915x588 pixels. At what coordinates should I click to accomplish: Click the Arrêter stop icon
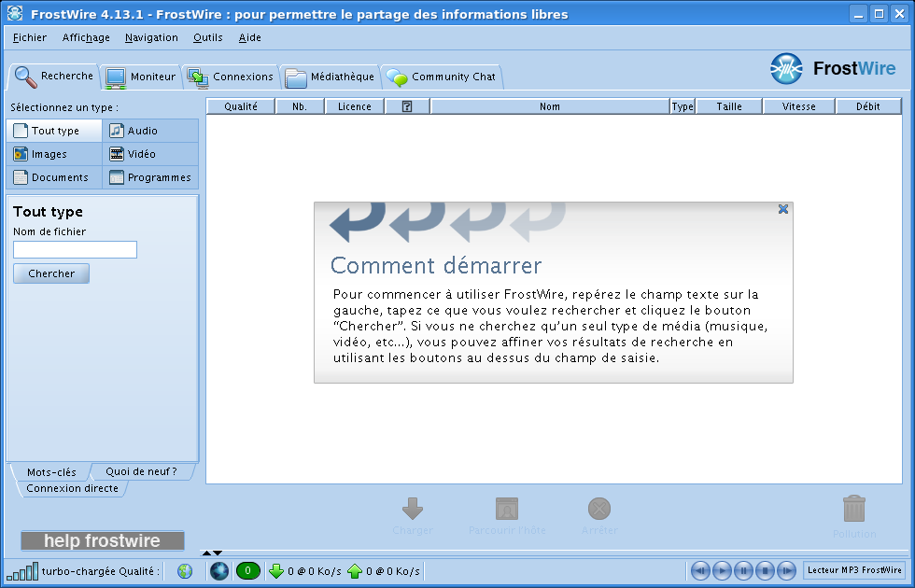[x=599, y=509]
